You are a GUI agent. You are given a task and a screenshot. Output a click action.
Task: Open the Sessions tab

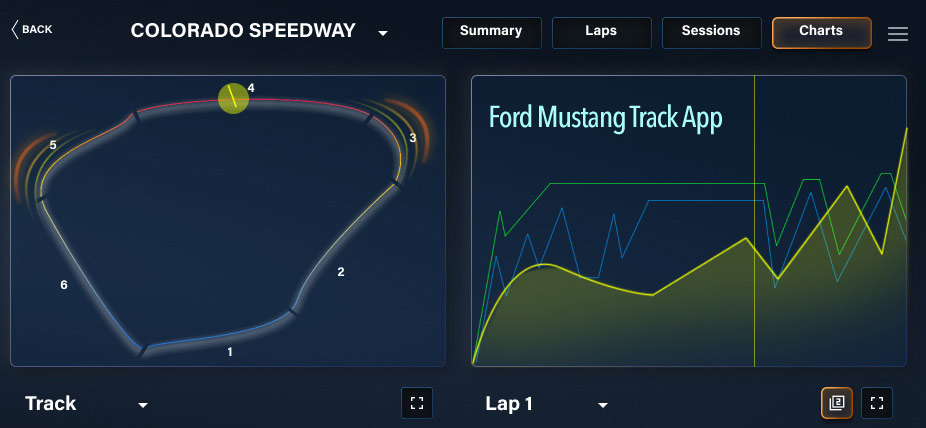[711, 32]
